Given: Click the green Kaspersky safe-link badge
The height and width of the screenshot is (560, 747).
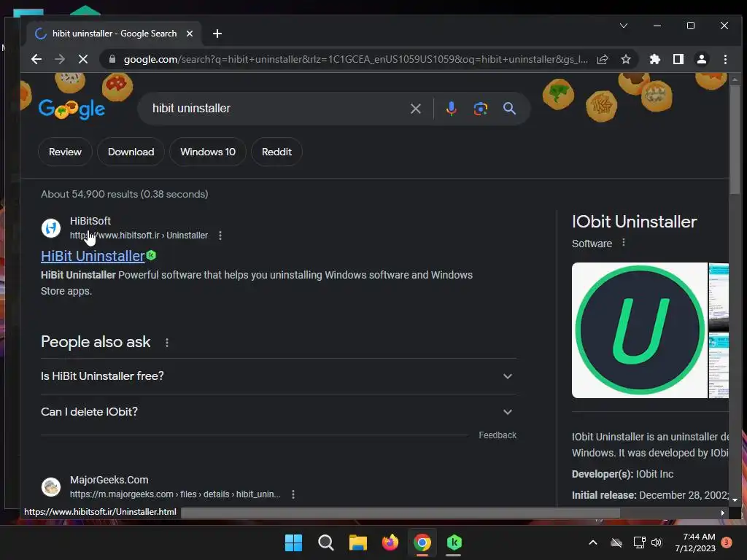Looking at the screenshot, I should (x=152, y=255).
